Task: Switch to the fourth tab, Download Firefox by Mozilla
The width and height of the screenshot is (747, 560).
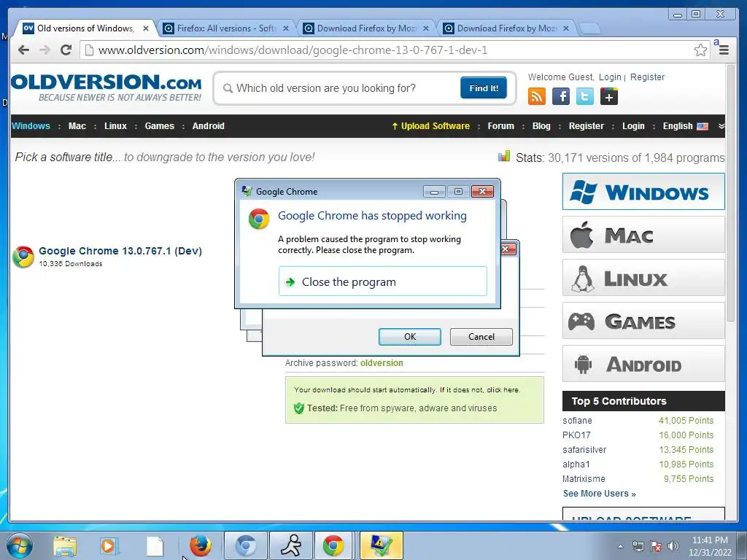Action: (x=506, y=28)
